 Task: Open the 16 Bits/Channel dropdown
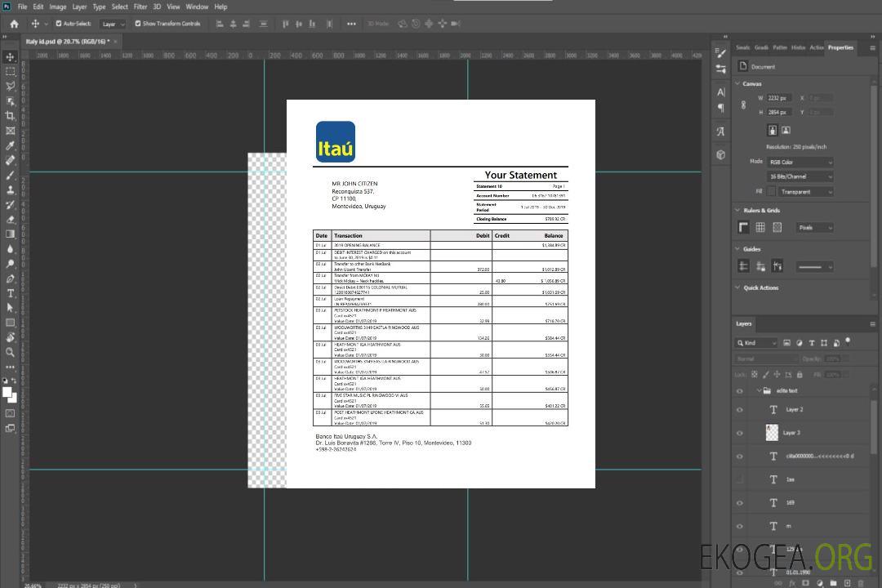(x=800, y=176)
